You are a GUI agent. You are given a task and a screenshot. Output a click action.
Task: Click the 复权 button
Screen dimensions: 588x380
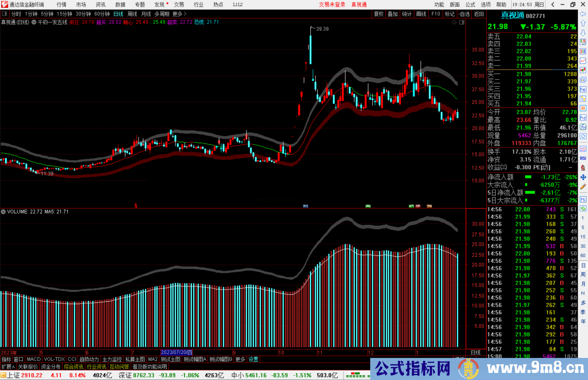click(378, 14)
